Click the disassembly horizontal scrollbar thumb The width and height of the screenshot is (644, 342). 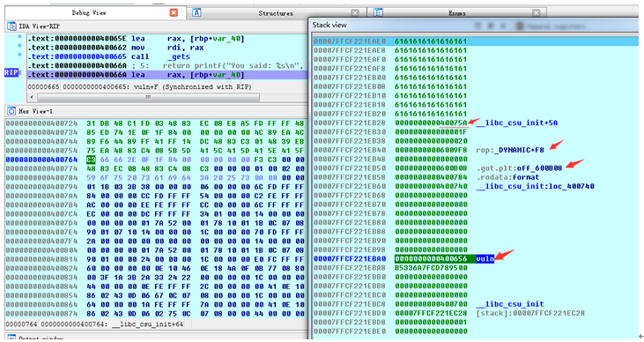tap(148, 97)
